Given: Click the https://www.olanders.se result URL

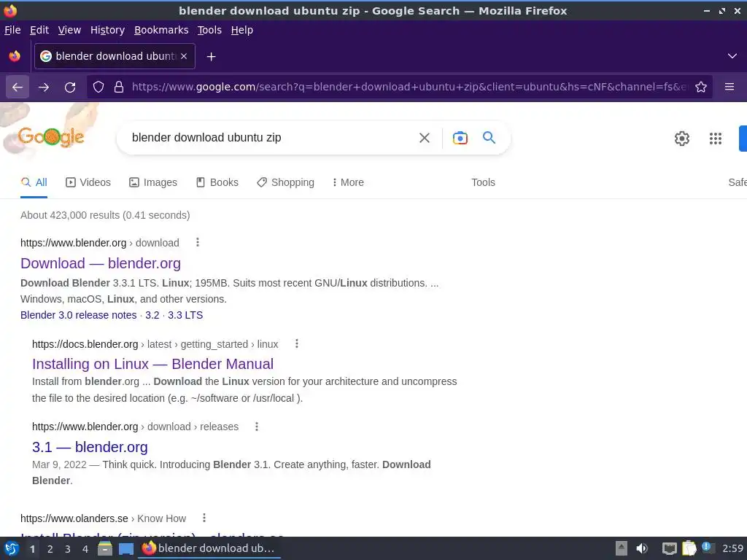Looking at the screenshot, I should (74, 518).
